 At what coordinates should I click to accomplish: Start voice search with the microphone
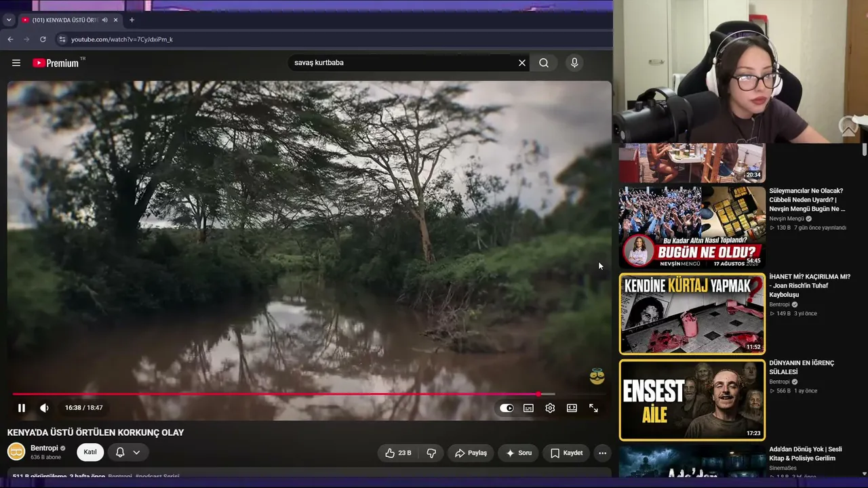point(574,63)
